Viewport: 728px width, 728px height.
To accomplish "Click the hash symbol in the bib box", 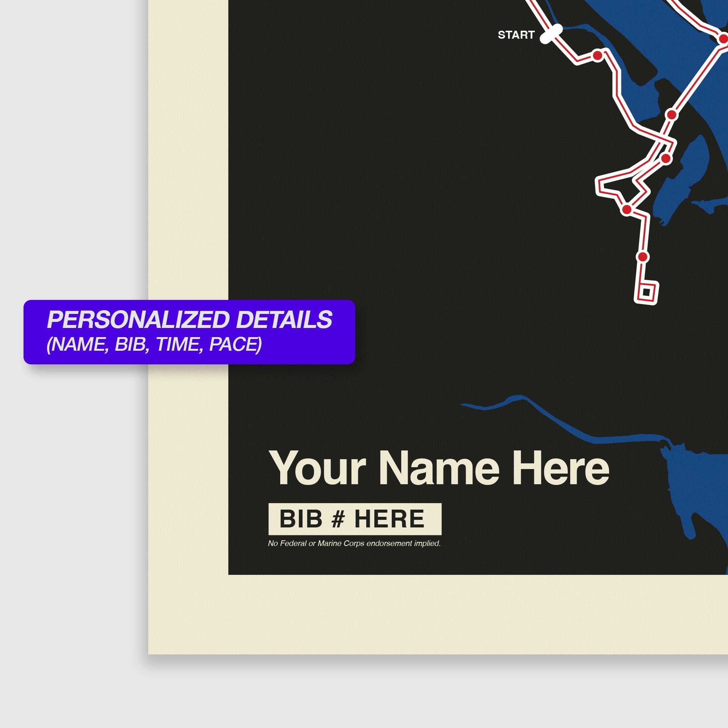I will pos(338,519).
